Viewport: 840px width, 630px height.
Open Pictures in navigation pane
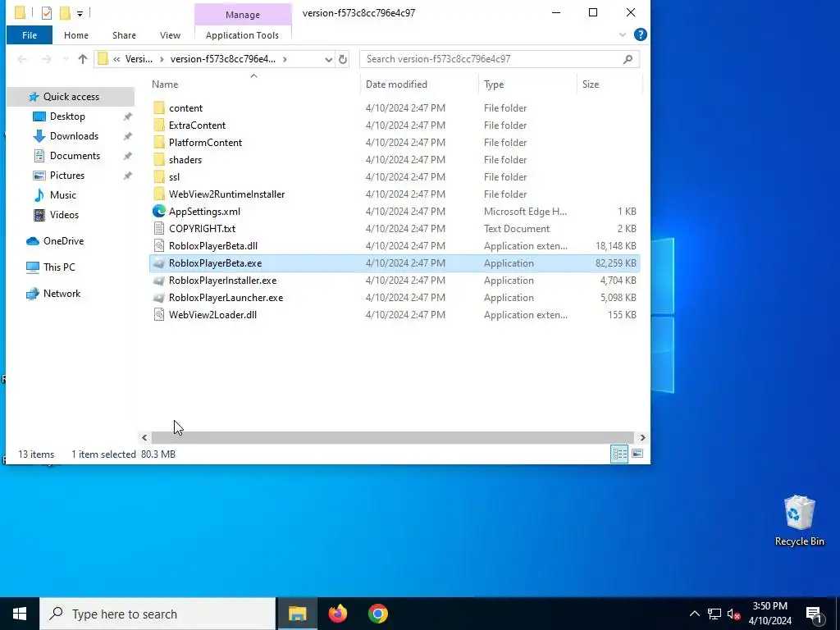pos(67,176)
